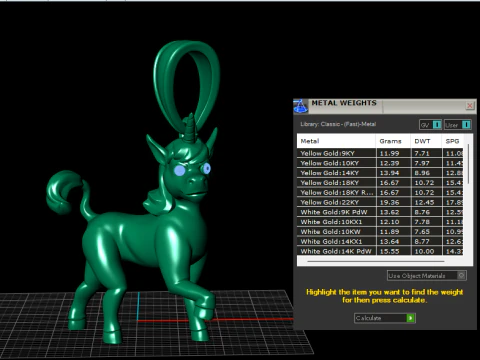
Task: Select the White Gold:14K PdW row
Action: tap(380, 251)
